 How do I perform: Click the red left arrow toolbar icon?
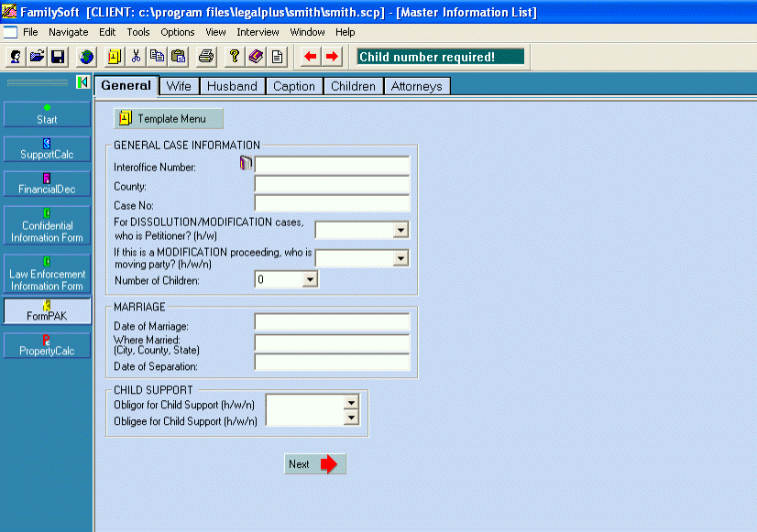(x=310, y=57)
